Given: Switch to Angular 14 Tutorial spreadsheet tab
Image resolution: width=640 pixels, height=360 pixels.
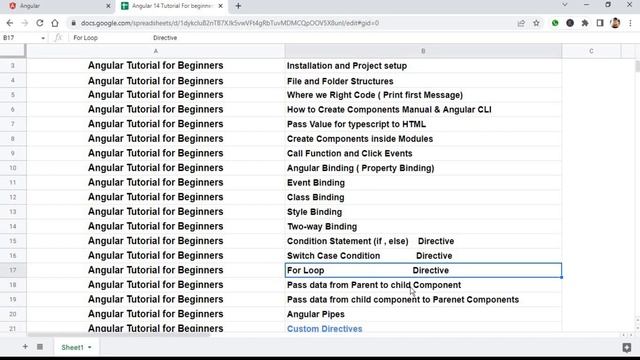Looking at the screenshot, I should 171,6.
